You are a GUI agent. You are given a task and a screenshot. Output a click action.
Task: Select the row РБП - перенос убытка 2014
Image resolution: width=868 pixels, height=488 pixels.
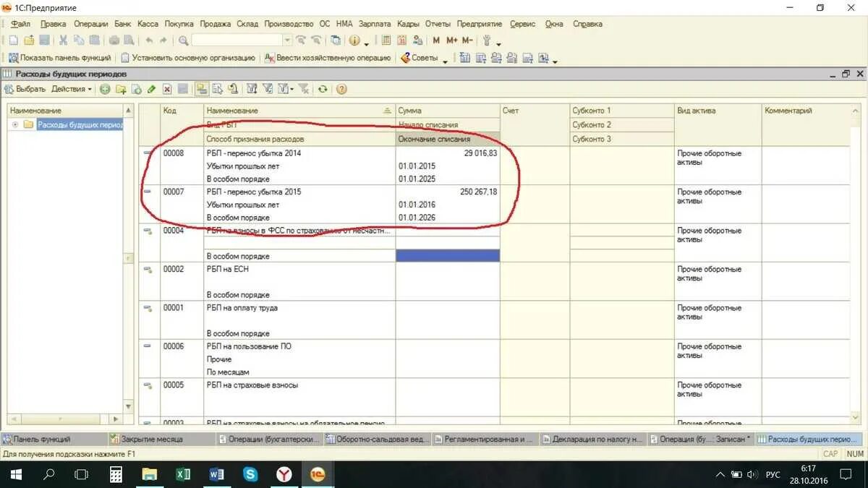pos(495,166)
